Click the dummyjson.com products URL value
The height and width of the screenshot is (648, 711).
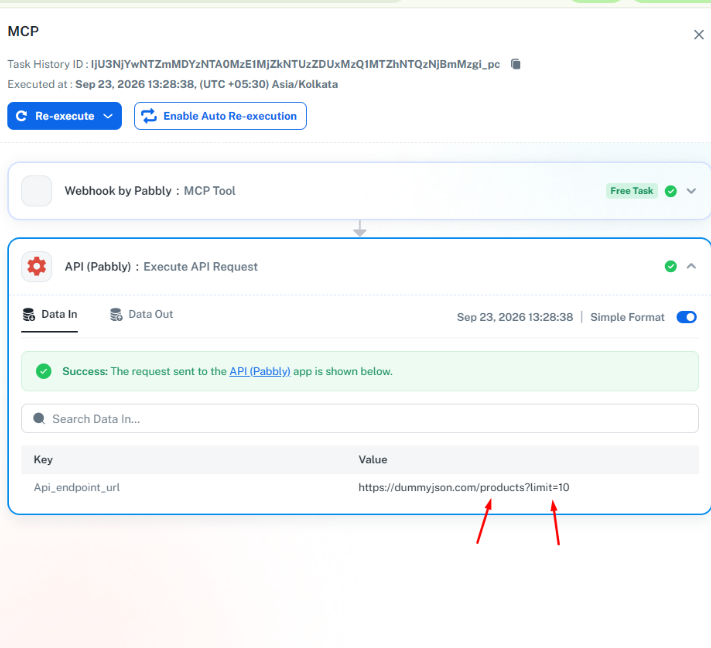point(463,487)
